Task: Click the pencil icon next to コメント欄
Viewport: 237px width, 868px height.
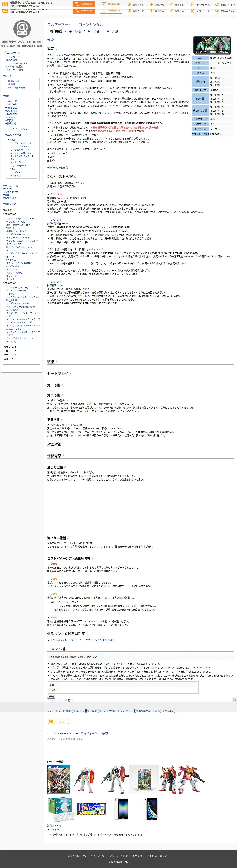Action: [x=67, y=649]
